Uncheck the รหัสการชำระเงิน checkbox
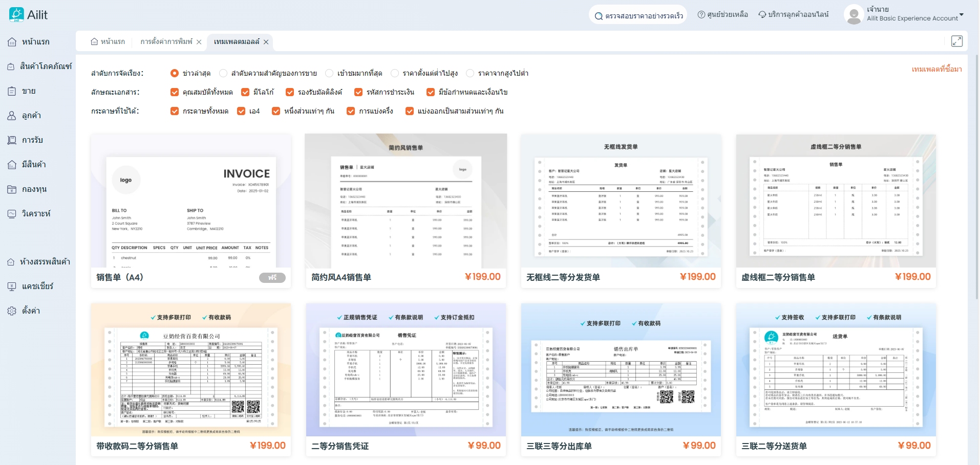This screenshot has height=465, width=980. [358, 93]
